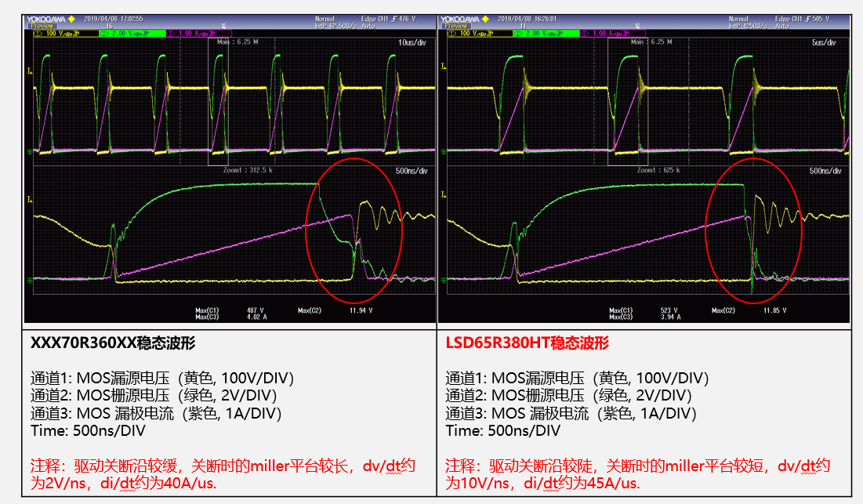Screen dimensions: 863x504
Task: Click the Preview label on the right scope
Action: point(455,26)
